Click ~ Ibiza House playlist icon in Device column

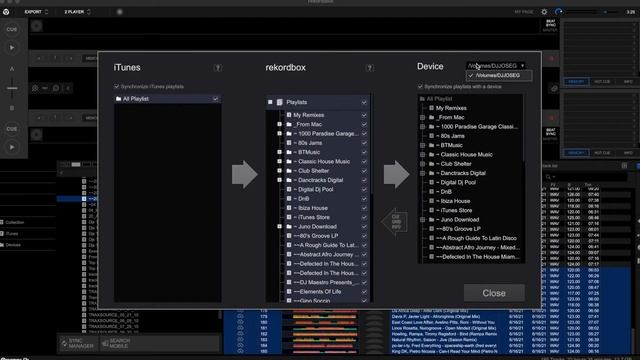coord(431,201)
